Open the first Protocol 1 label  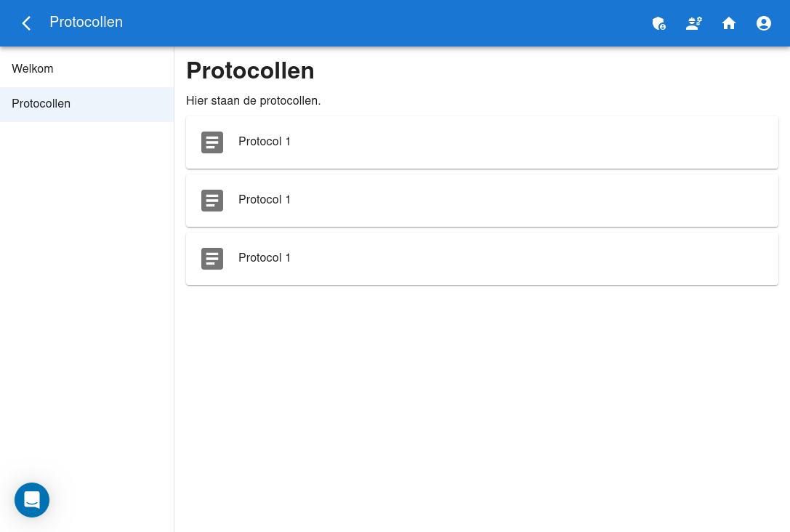coord(265,142)
